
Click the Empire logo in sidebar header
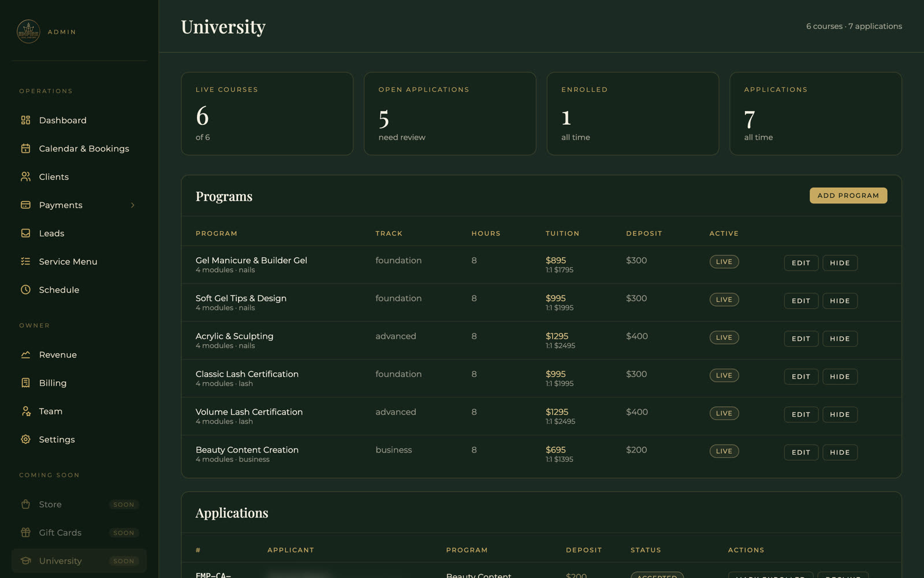pyautogui.click(x=28, y=32)
